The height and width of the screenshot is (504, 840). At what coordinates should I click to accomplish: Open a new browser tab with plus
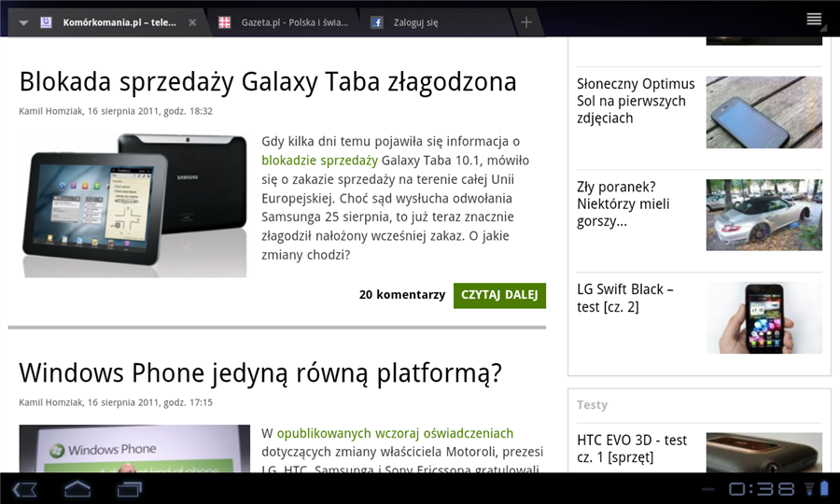[x=526, y=22]
